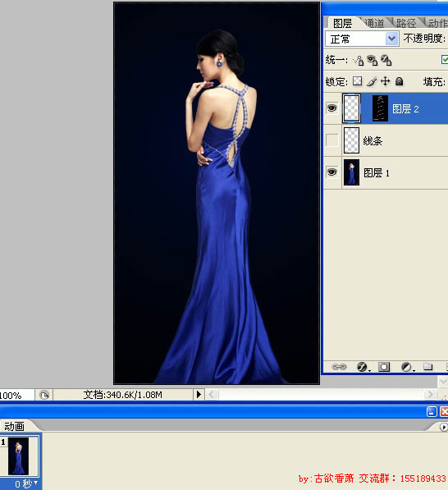Show the 线条 layer visibility box
Viewport: 448px width, 490px height.
tap(331, 140)
